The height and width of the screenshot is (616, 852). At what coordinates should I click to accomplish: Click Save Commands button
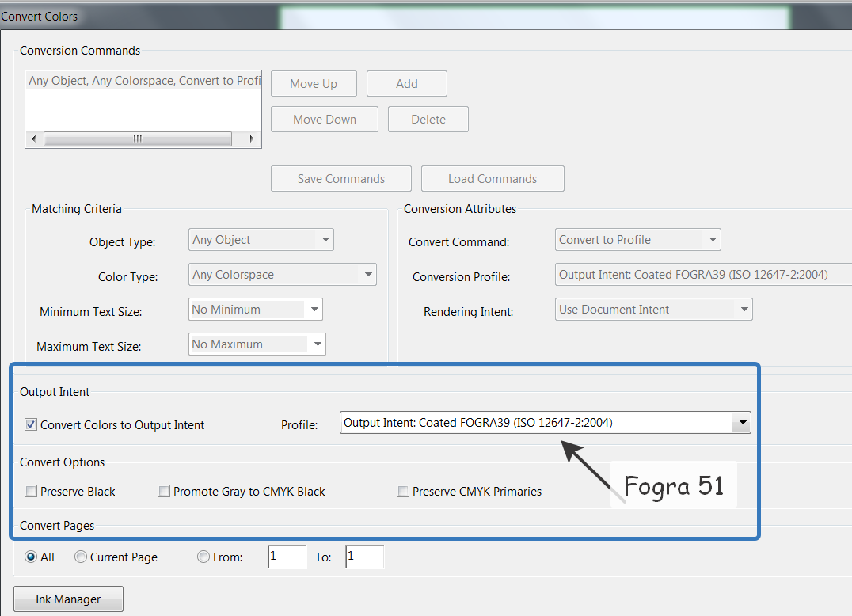tap(340, 179)
